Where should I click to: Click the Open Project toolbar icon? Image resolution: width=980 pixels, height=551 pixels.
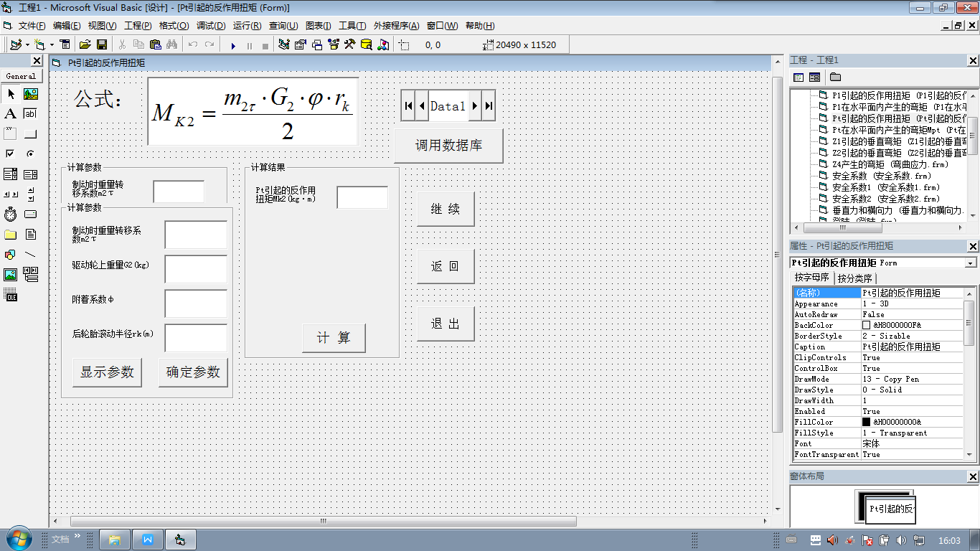point(85,44)
